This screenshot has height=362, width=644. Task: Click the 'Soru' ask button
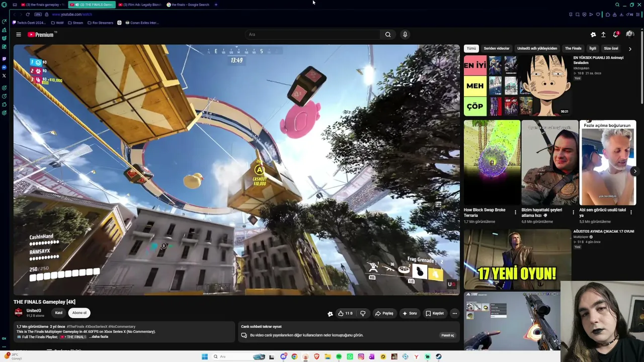click(x=409, y=313)
